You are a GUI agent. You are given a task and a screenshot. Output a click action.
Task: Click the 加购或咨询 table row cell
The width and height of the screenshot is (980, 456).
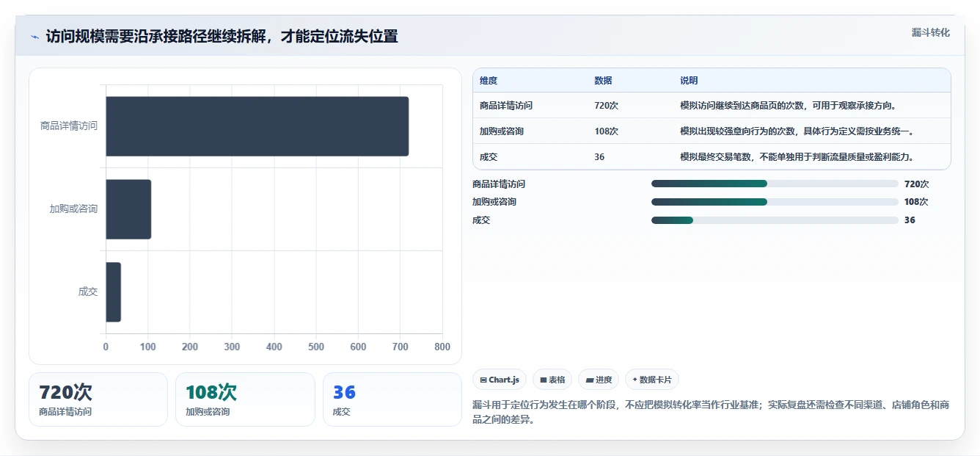(x=502, y=131)
